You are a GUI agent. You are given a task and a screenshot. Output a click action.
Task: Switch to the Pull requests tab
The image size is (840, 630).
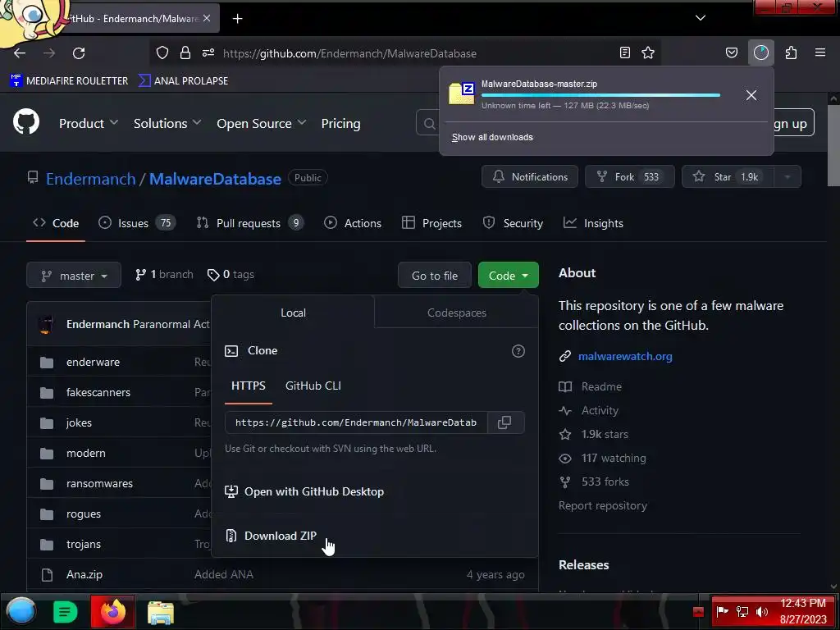[x=249, y=223]
